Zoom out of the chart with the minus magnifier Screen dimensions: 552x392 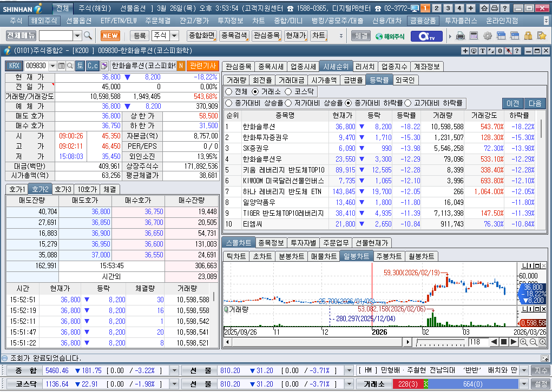534,342
